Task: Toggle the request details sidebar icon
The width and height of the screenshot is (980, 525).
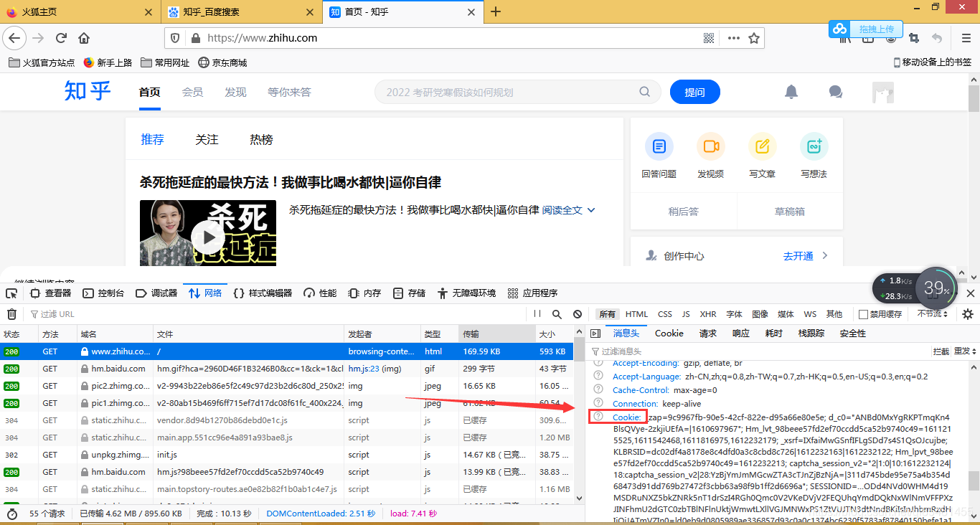Action: (594, 333)
